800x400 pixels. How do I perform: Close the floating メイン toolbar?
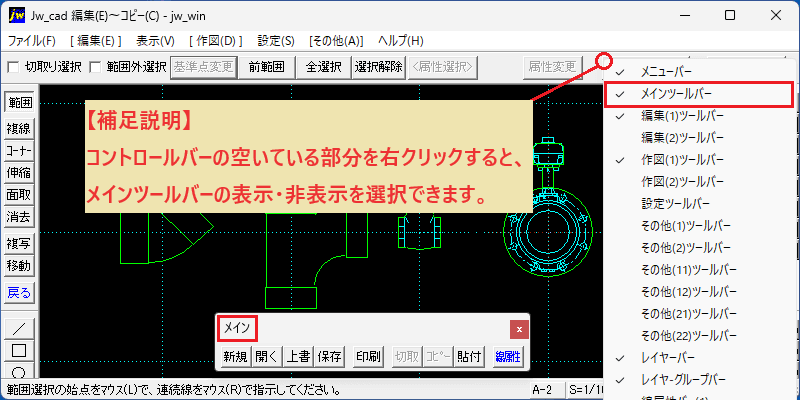tap(519, 330)
